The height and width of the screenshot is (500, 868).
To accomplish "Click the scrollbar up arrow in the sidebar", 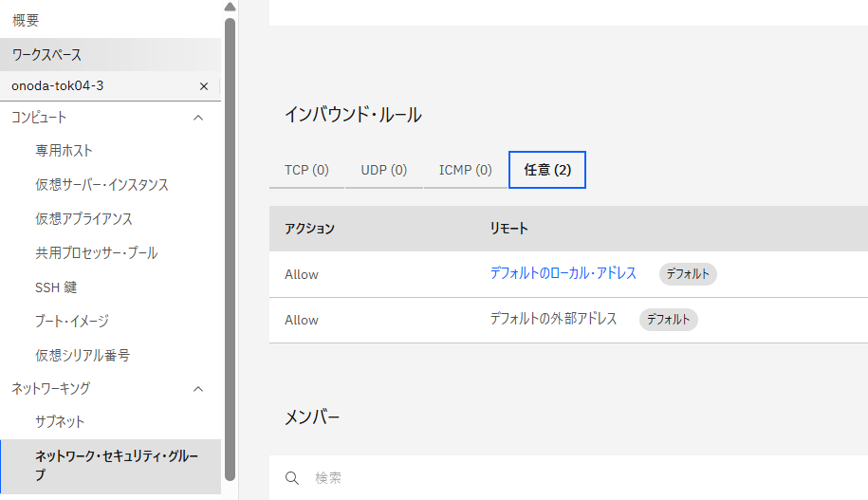I will 231,7.
